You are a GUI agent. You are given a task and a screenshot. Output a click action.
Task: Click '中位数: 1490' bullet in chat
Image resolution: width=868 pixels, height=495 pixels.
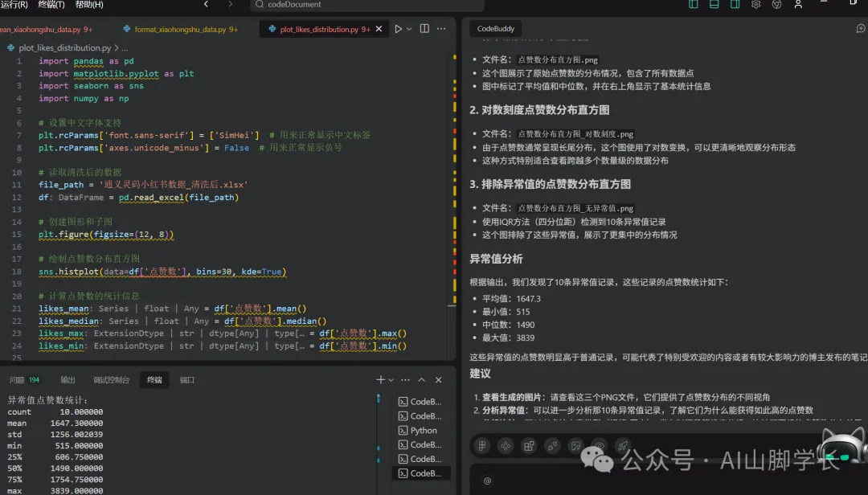pyautogui.click(x=508, y=325)
